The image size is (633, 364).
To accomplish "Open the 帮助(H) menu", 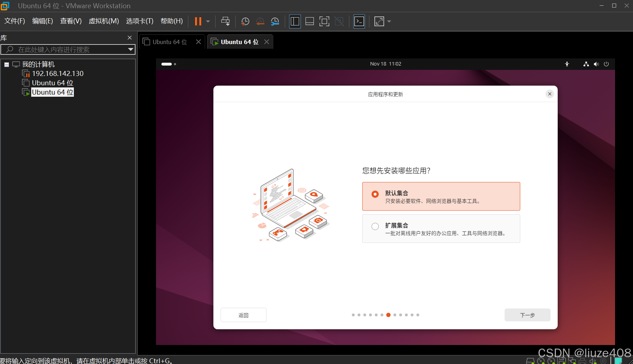I will click(172, 21).
